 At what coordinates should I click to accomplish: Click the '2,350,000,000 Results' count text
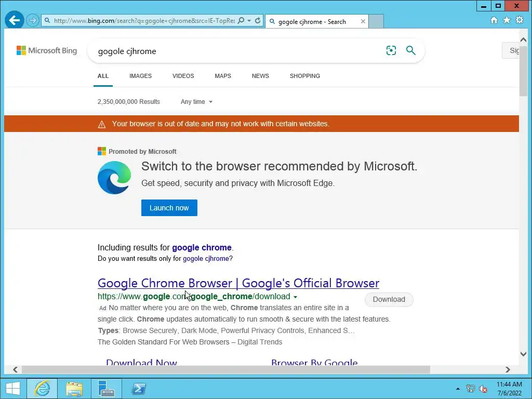(x=129, y=102)
